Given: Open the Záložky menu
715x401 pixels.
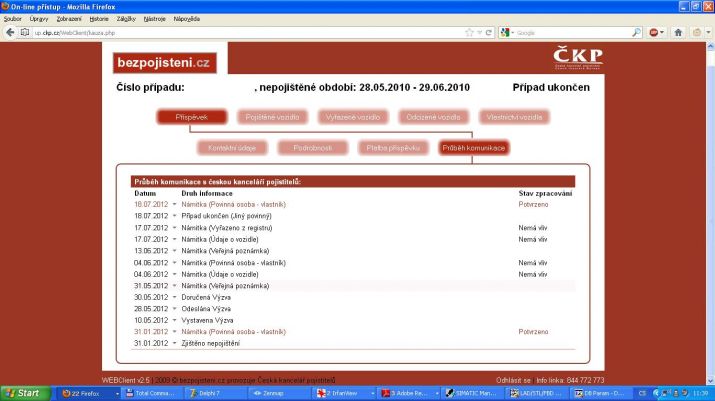Looking at the screenshot, I should (126, 19).
